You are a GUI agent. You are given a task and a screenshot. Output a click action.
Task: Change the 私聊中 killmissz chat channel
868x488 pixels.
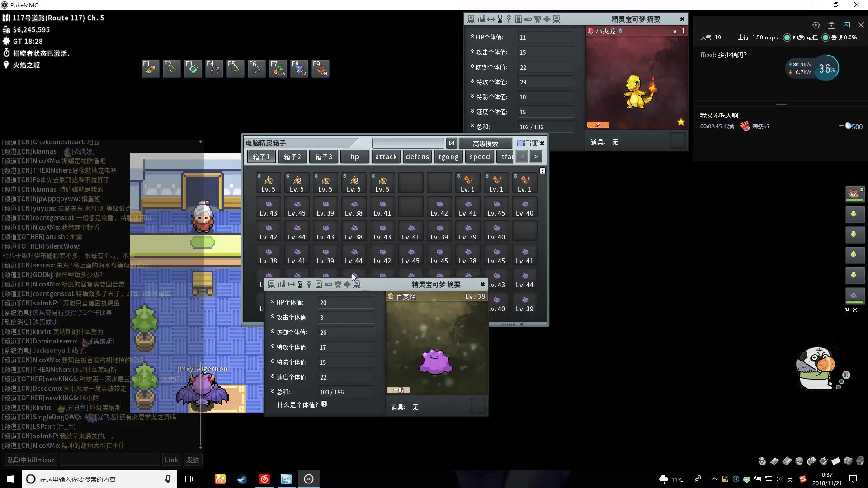pyautogui.click(x=31, y=460)
